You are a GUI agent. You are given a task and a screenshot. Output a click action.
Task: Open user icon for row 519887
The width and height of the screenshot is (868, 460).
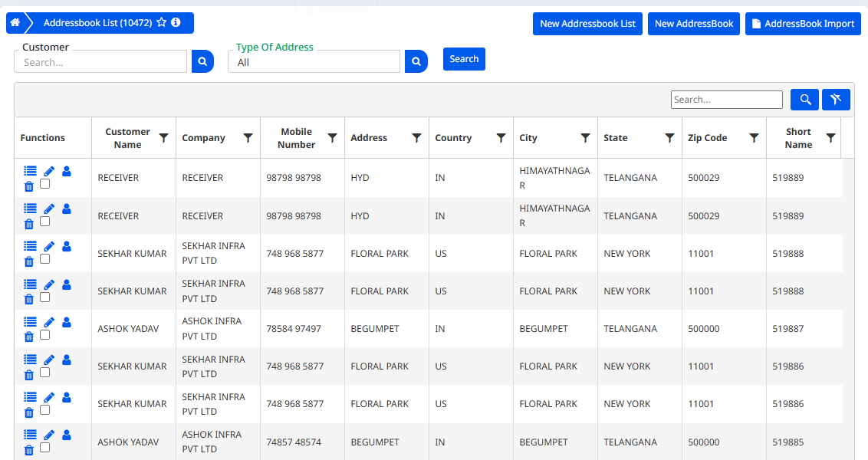point(67,321)
